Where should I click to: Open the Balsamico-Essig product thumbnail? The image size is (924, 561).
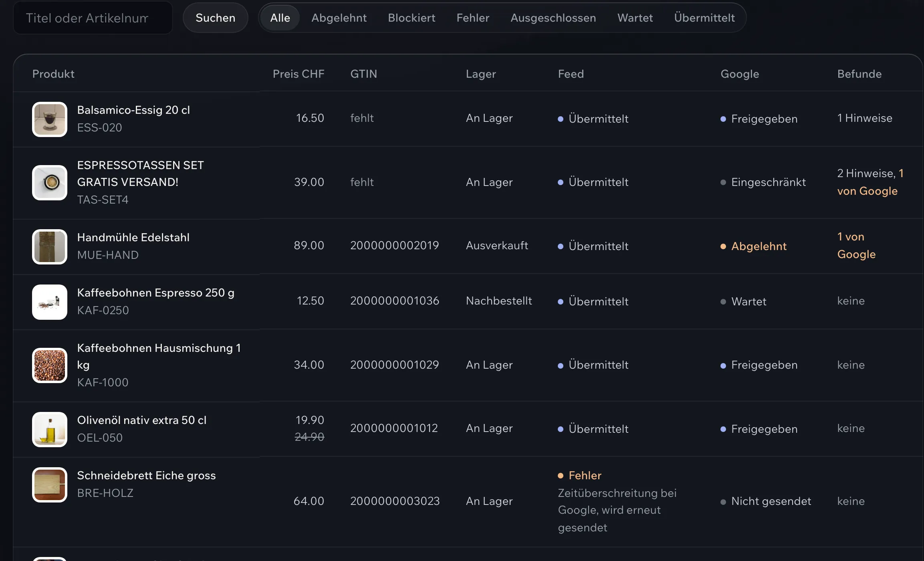[x=50, y=119]
